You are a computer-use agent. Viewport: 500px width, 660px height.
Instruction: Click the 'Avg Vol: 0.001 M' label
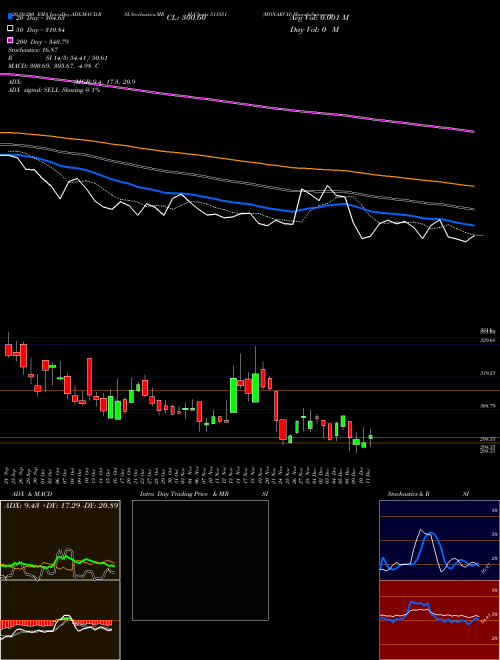pyautogui.click(x=319, y=18)
